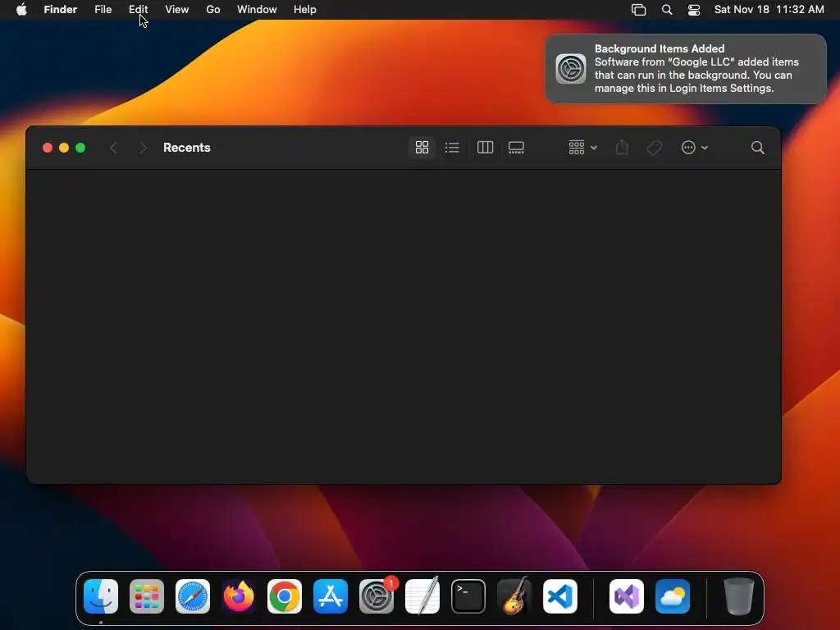Minimize the Recents Finder window

(x=64, y=148)
